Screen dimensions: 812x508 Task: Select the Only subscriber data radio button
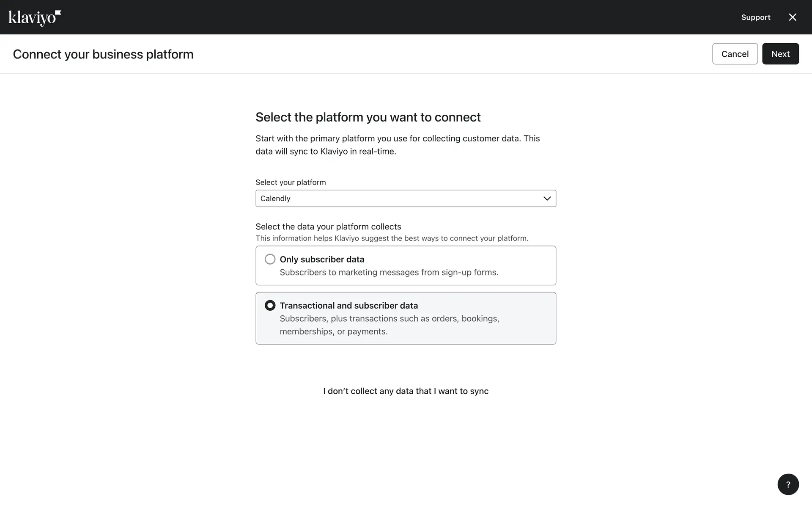pos(270,259)
